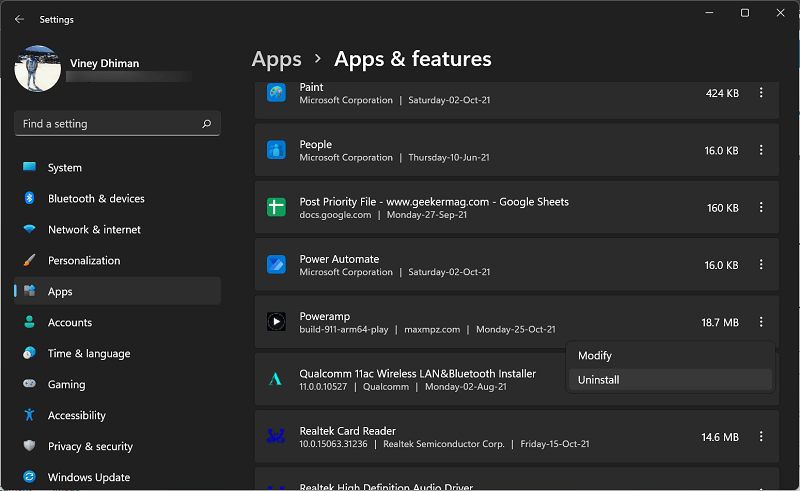800x491 pixels.
Task: Click the Accounts person icon
Action: click(30, 322)
